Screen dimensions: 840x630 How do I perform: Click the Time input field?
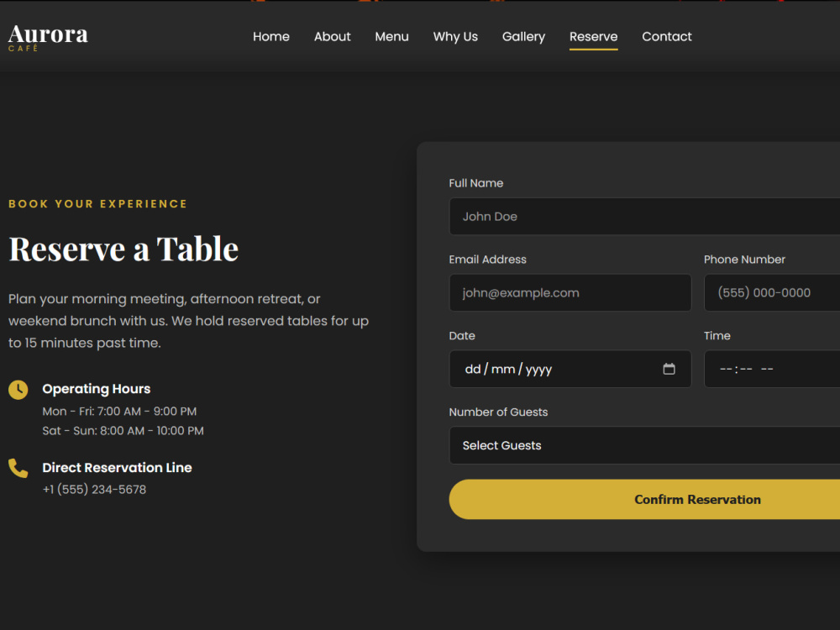click(772, 369)
